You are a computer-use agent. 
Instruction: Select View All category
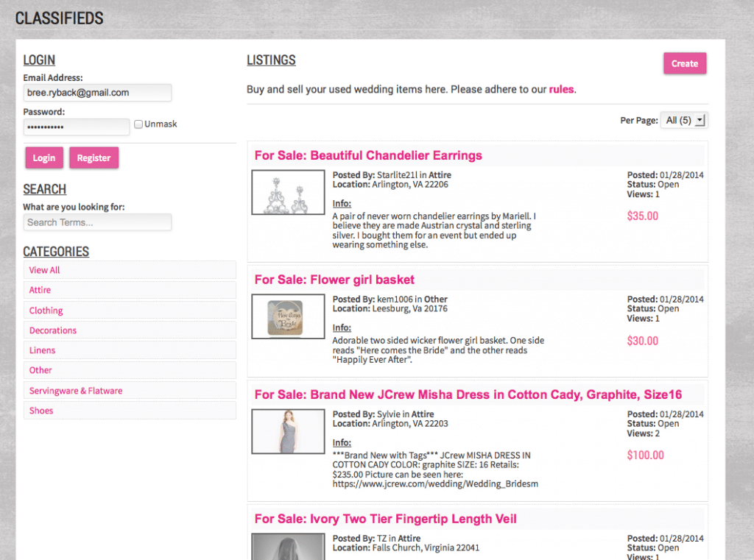pyautogui.click(x=45, y=270)
